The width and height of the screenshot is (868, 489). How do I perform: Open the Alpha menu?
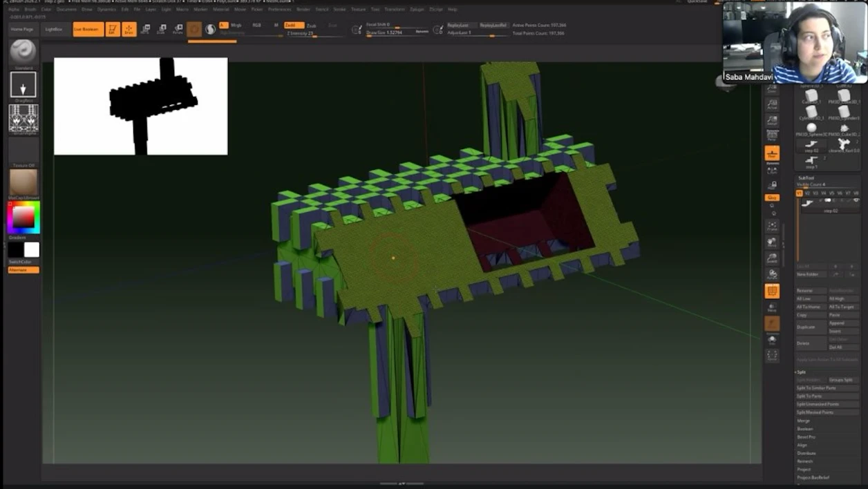14,10
